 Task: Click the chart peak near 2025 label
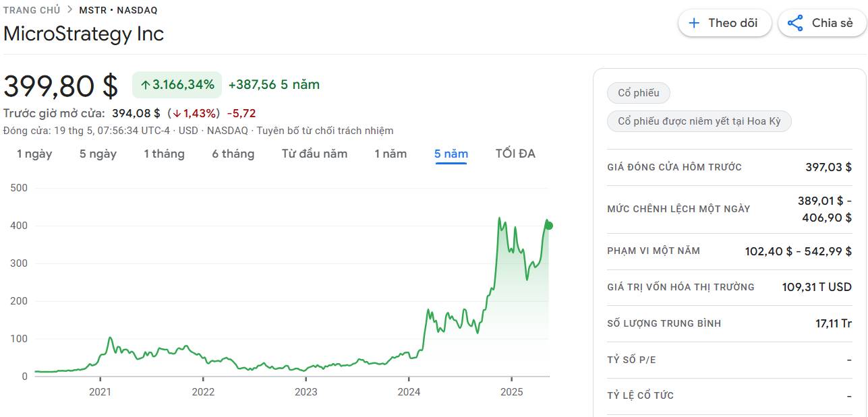tap(499, 219)
